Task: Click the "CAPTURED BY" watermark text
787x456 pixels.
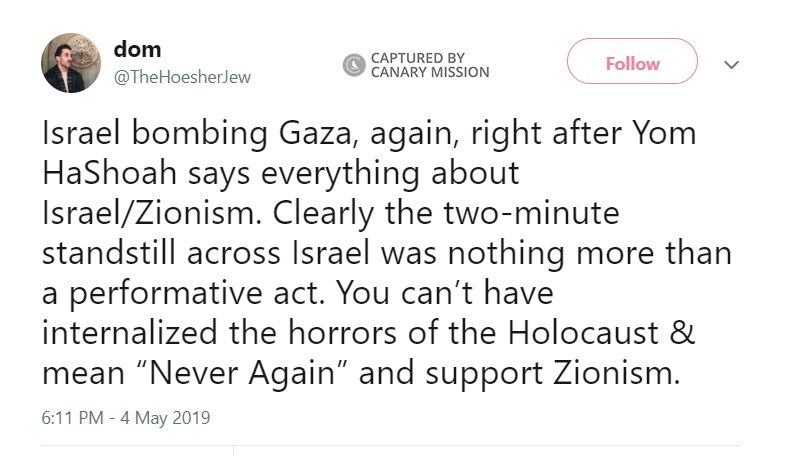Action: point(417,58)
